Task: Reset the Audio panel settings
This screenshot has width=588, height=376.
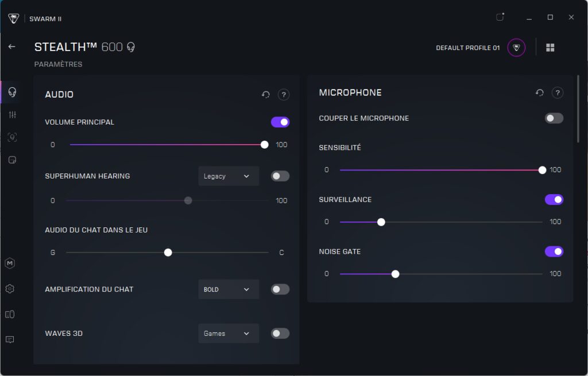Action: pyautogui.click(x=266, y=95)
